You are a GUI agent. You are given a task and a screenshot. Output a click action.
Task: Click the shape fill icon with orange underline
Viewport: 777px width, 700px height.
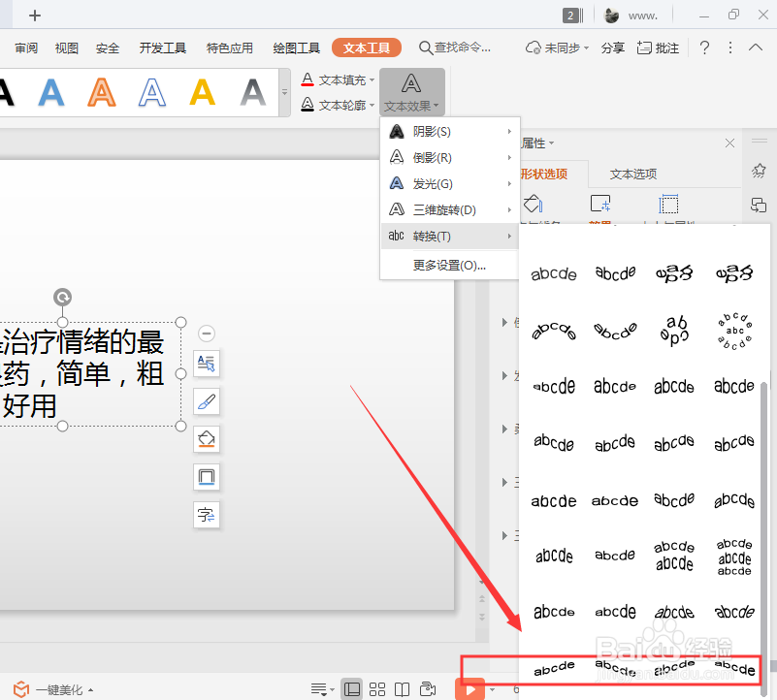tap(206, 438)
